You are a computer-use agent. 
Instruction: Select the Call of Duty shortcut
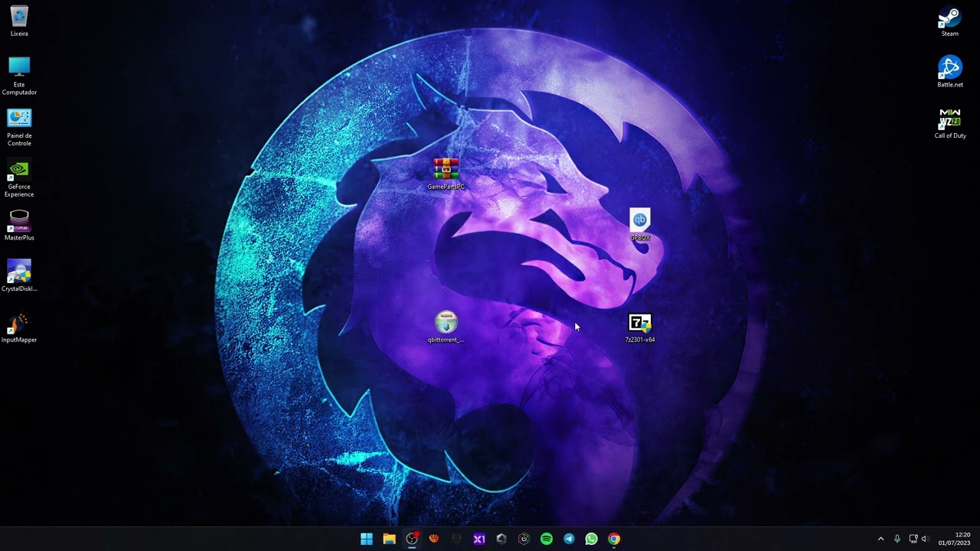point(950,123)
